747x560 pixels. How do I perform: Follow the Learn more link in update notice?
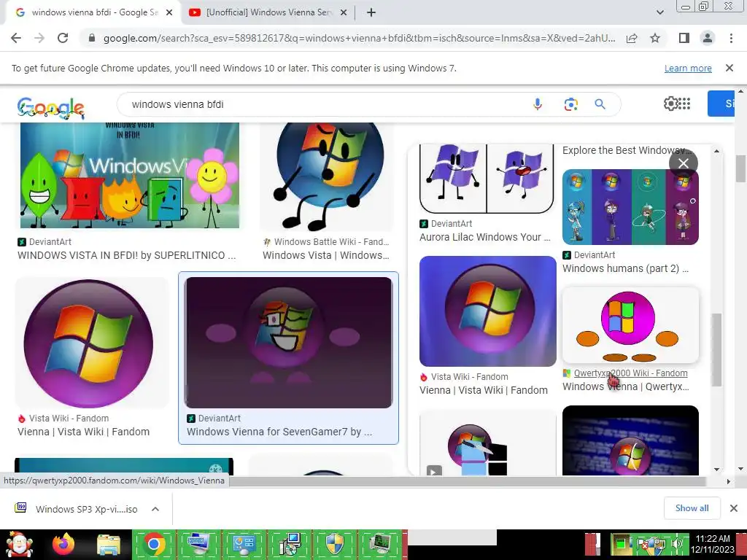[x=688, y=68]
